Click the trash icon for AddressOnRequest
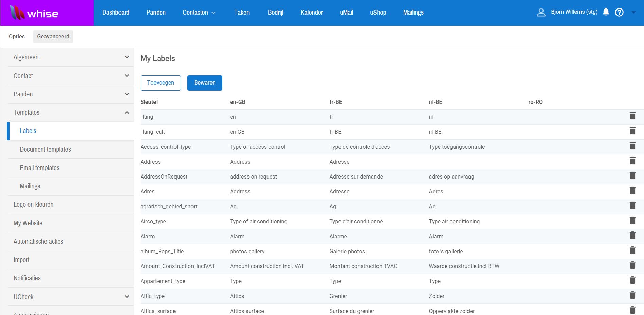Screen dimensions: 644x315 pyautogui.click(x=632, y=176)
